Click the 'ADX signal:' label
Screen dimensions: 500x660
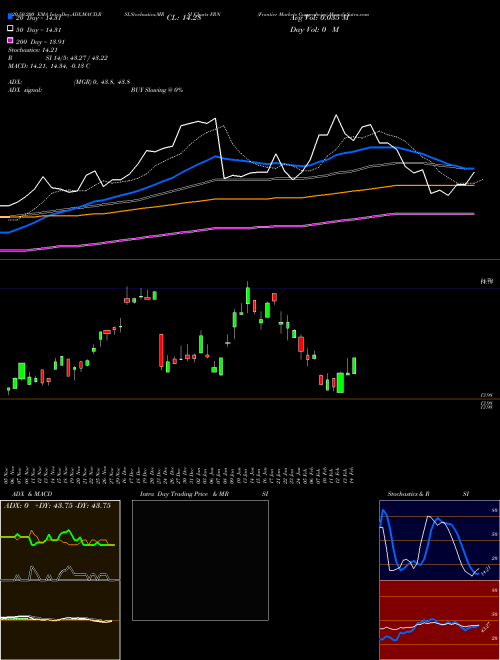click(25, 90)
